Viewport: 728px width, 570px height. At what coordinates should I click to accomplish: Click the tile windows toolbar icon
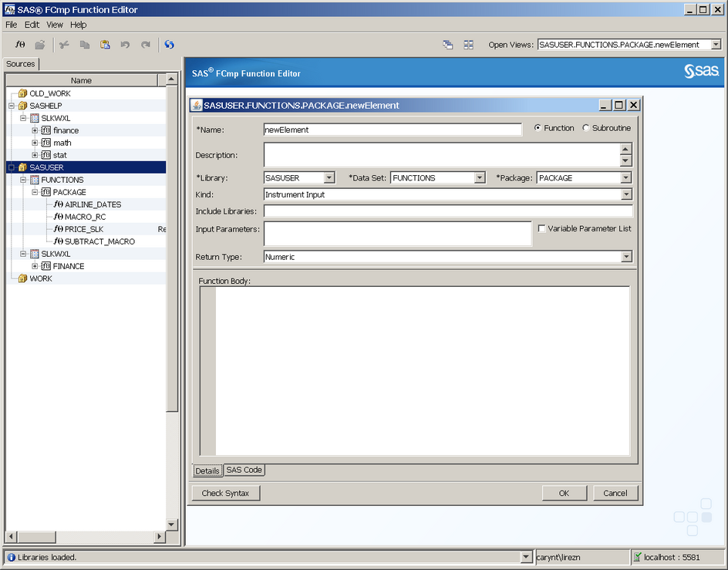(x=468, y=45)
